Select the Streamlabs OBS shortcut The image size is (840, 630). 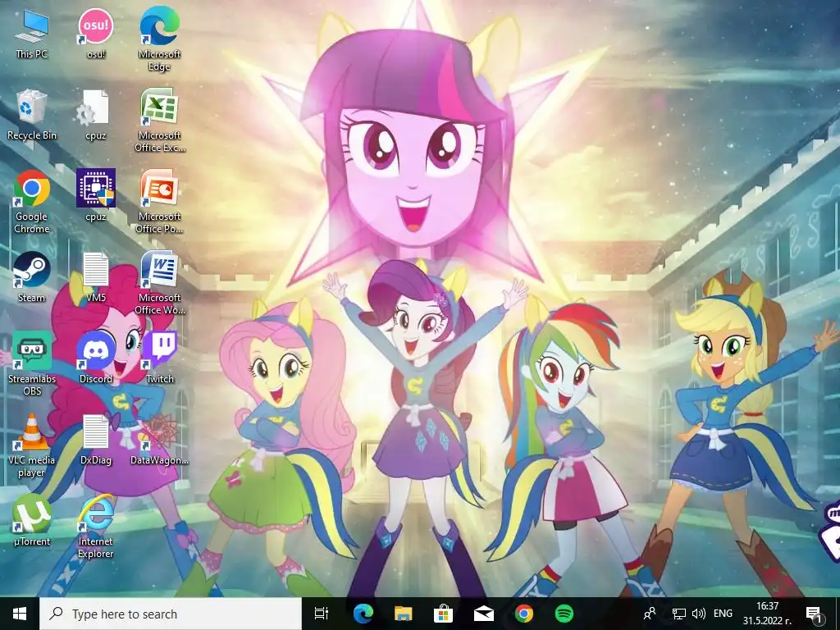[32, 364]
